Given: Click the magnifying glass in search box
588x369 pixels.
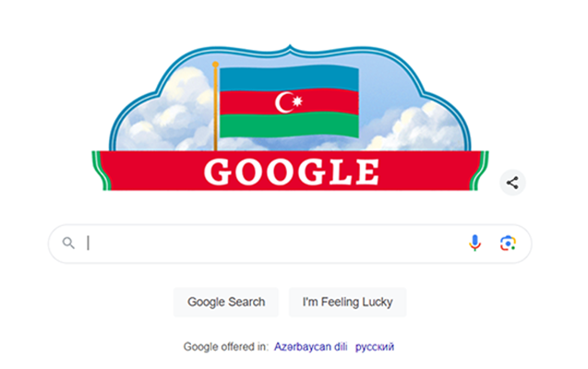Looking at the screenshot, I should [x=68, y=244].
